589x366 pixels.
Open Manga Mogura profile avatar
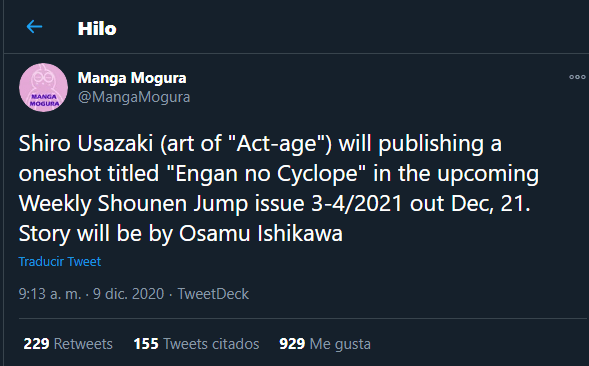tap(44, 88)
